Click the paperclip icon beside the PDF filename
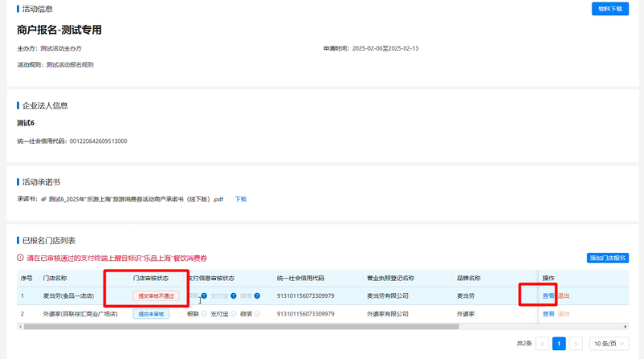Image resolution: width=644 pixels, height=359 pixels. tap(44, 199)
